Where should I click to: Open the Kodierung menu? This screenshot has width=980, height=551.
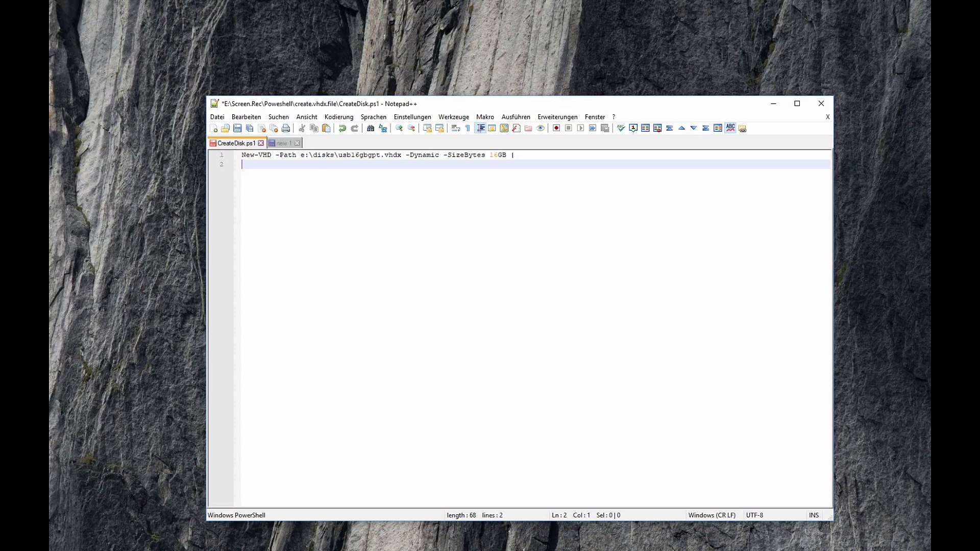338,117
